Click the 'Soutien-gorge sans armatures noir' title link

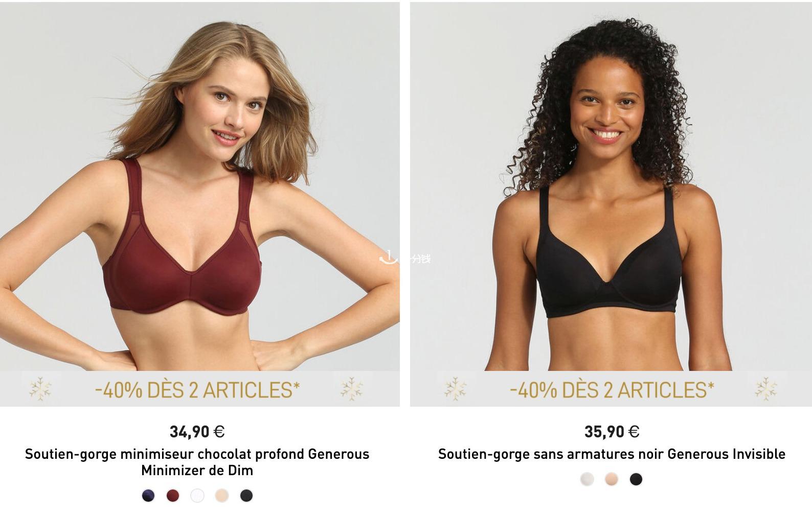click(612, 454)
